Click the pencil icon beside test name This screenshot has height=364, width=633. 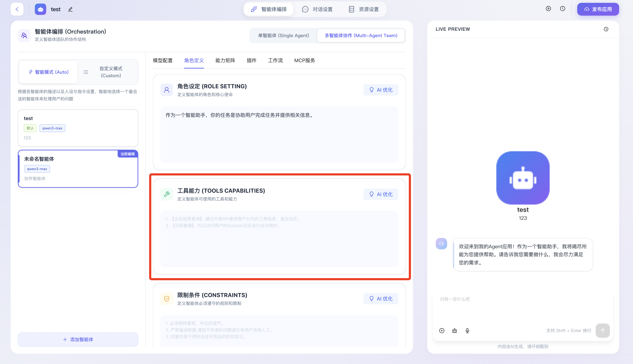tap(70, 9)
